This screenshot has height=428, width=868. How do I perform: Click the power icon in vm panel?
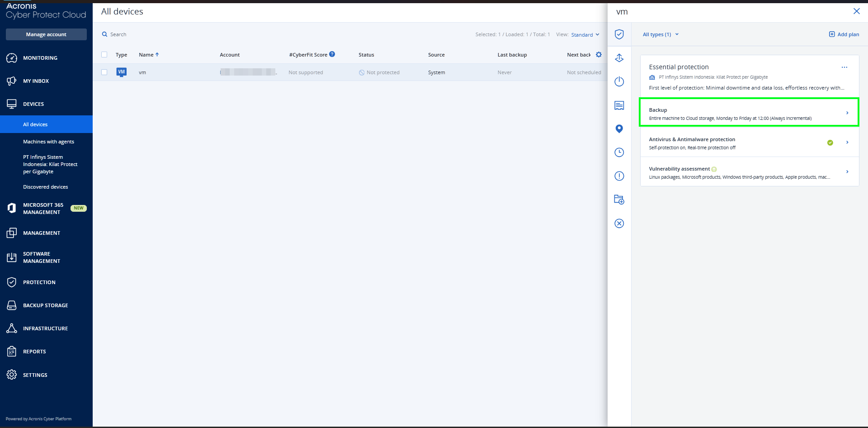[619, 81]
